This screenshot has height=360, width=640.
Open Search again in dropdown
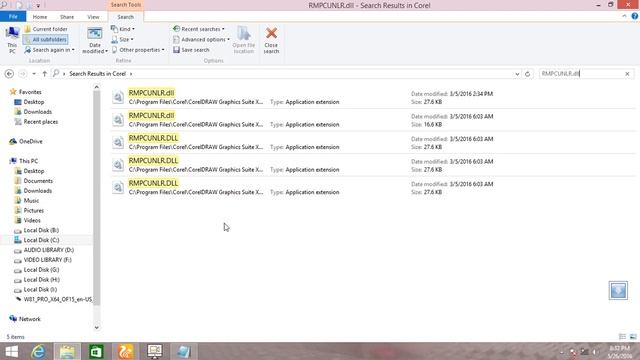coord(49,50)
